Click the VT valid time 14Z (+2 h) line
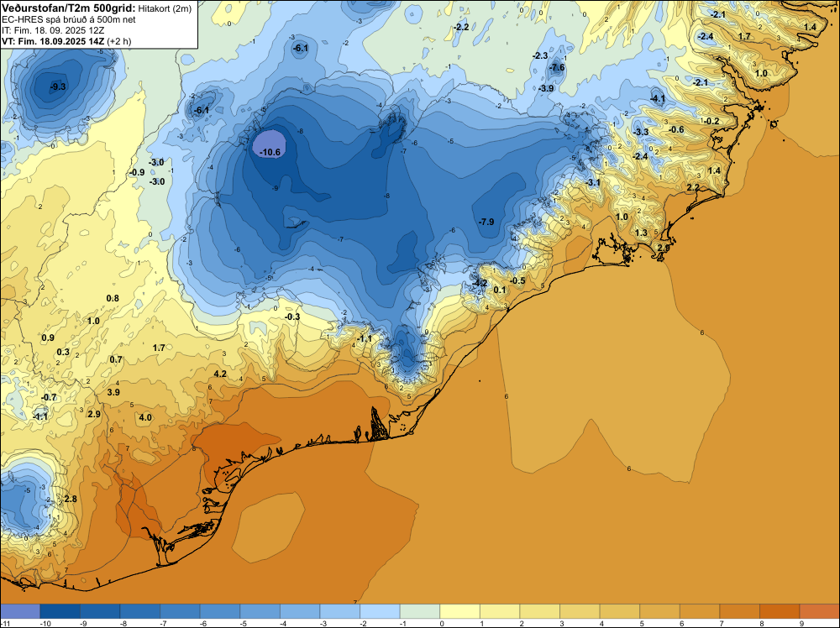 (x=66, y=41)
